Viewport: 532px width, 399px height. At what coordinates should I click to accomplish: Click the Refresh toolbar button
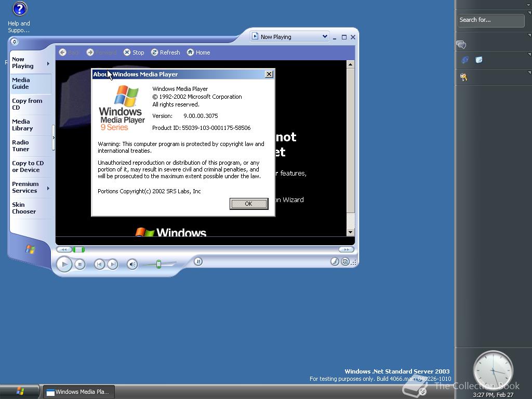(x=166, y=52)
